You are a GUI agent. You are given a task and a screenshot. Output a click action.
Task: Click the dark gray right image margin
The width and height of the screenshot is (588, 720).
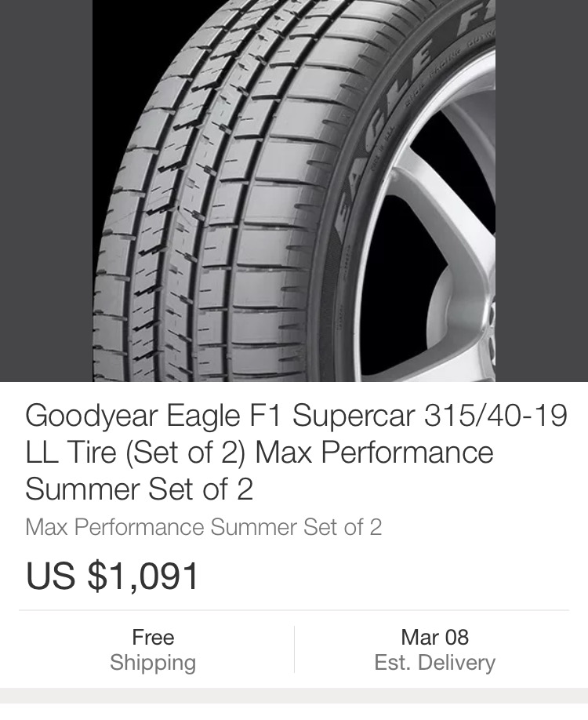(x=542, y=191)
